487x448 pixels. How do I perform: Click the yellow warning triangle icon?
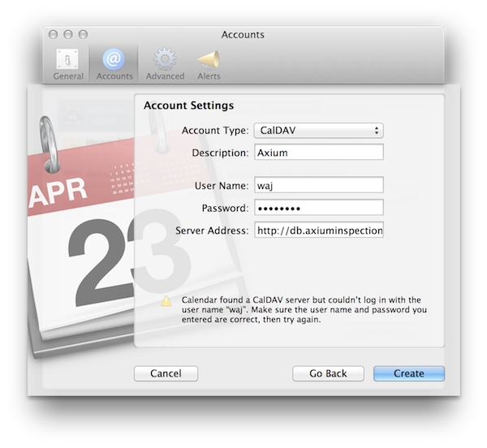point(166,301)
